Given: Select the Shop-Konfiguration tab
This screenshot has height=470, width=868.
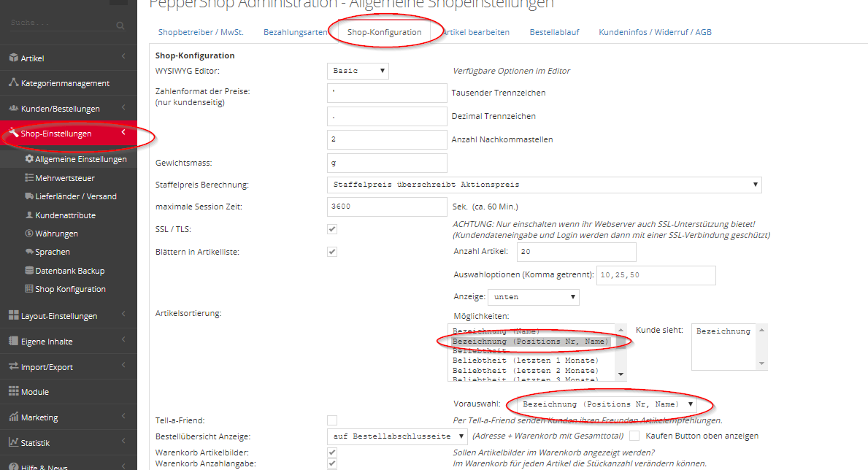Looking at the screenshot, I should tap(384, 32).
